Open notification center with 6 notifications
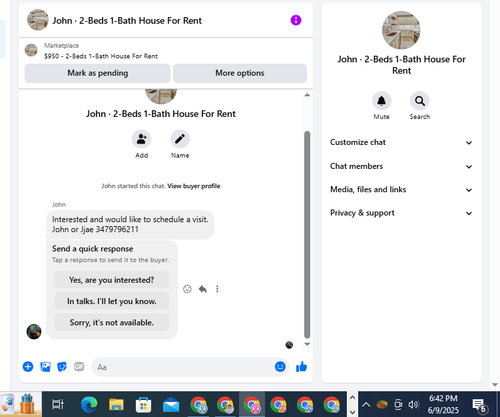500x417 pixels. tap(479, 405)
